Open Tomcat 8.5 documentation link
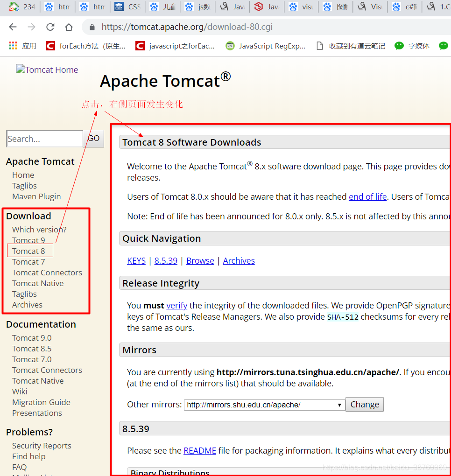 pyautogui.click(x=32, y=349)
